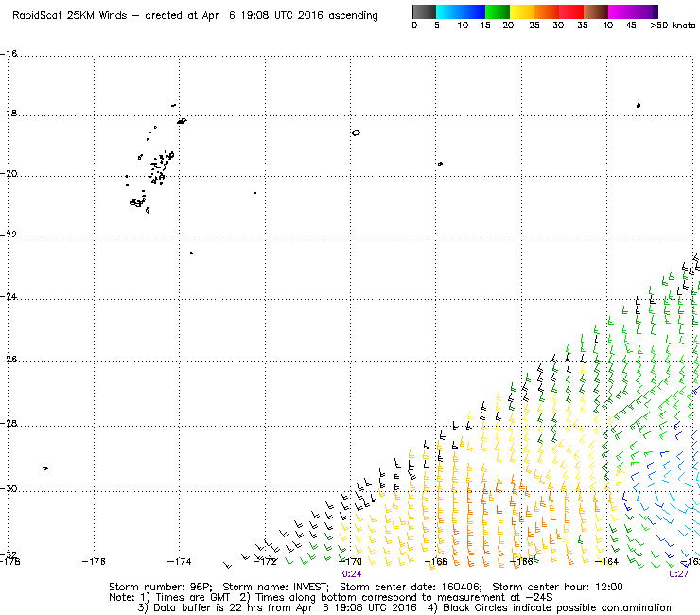Click the 'Storm number: 96P;' text
The height and width of the screenshot is (615, 700).
[160, 587]
